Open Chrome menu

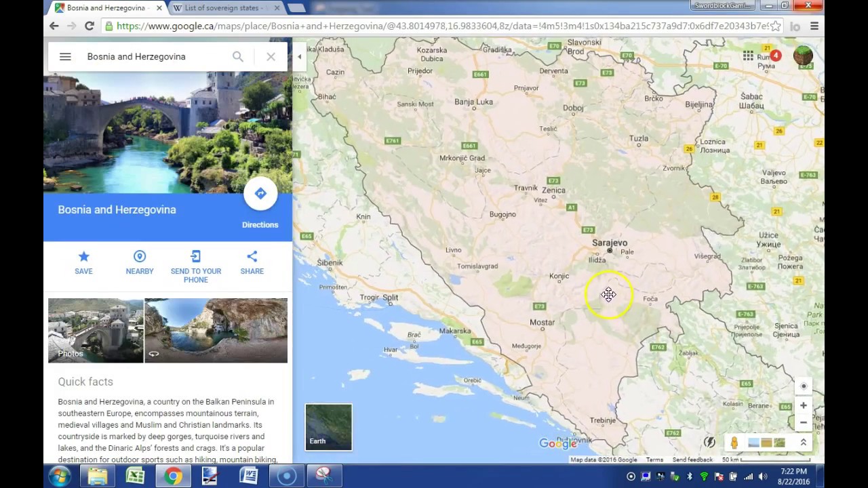coord(814,26)
